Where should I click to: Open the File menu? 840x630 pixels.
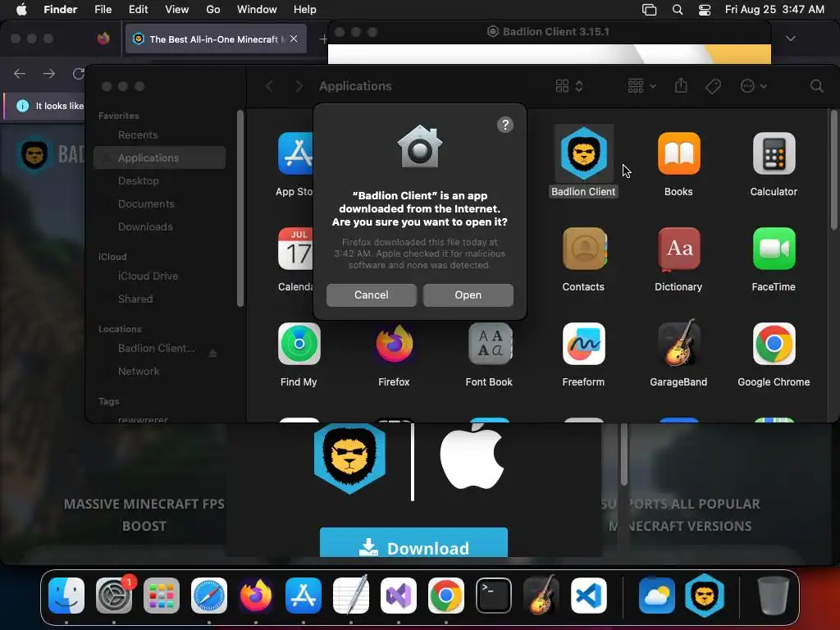click(103, 10)
